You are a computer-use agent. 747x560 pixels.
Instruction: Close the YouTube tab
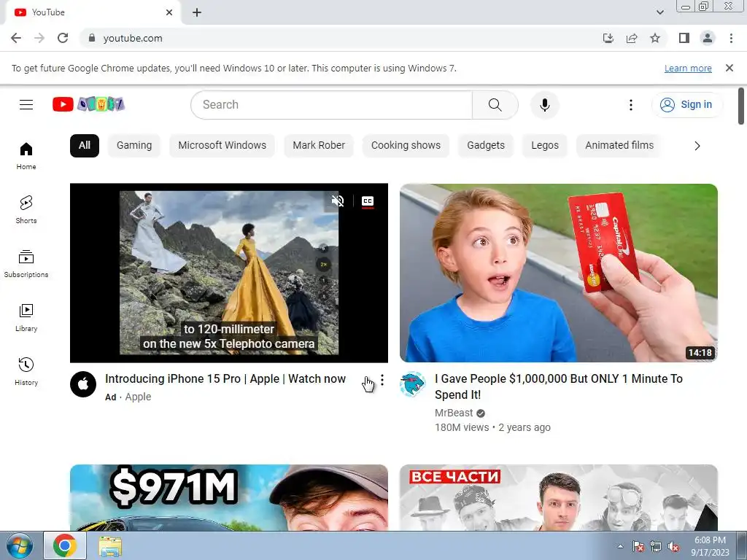click(x=169, y=12)
